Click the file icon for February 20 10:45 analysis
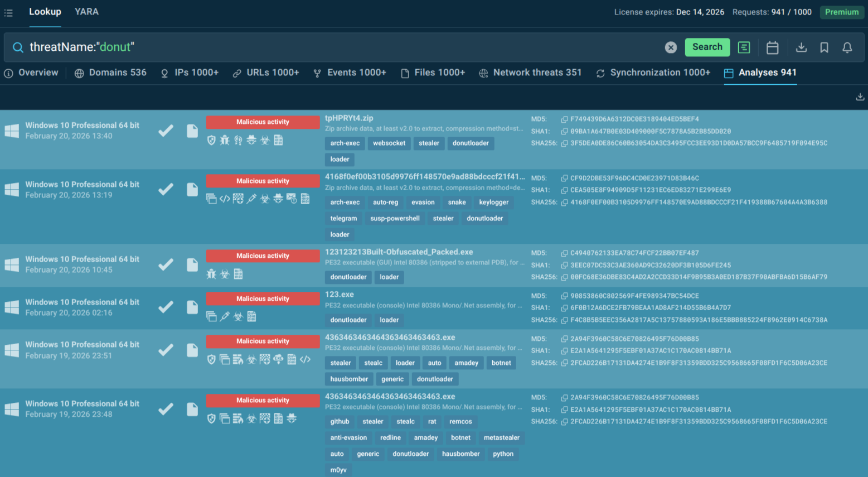This screenshot has height=477, width=868. tap(192, 264)
